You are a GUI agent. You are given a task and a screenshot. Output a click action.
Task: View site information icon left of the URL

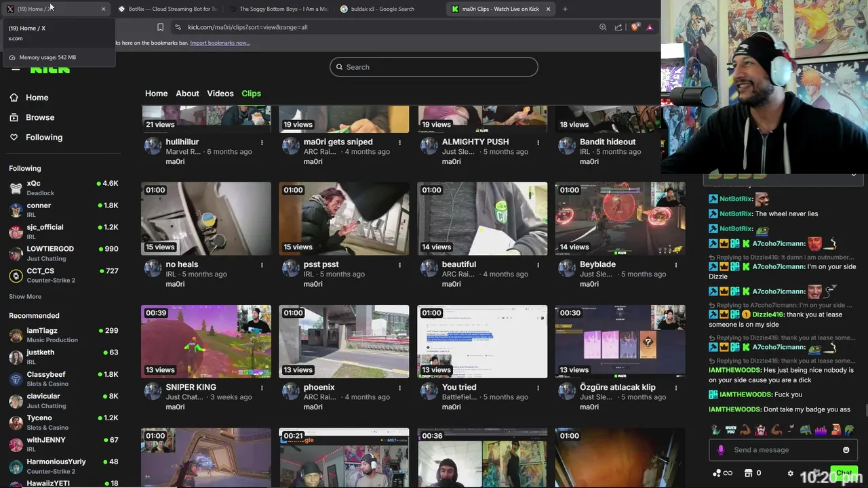(178, 27)
